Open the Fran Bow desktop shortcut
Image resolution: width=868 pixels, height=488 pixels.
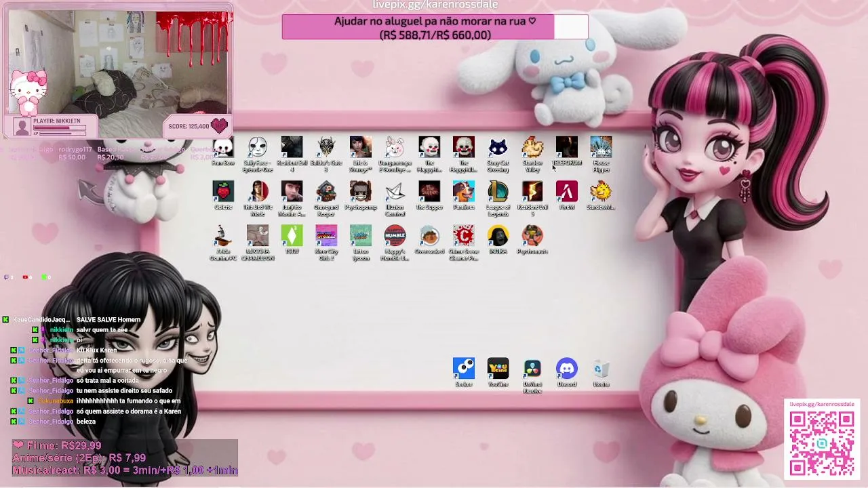click(223, 151)
